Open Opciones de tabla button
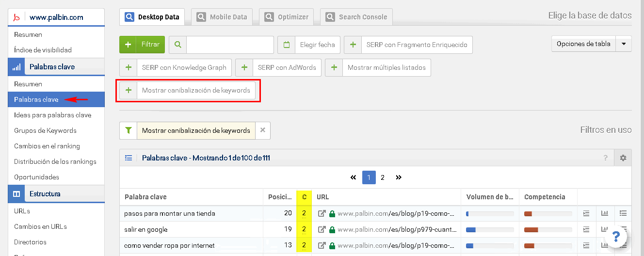 tap(584, 44)
